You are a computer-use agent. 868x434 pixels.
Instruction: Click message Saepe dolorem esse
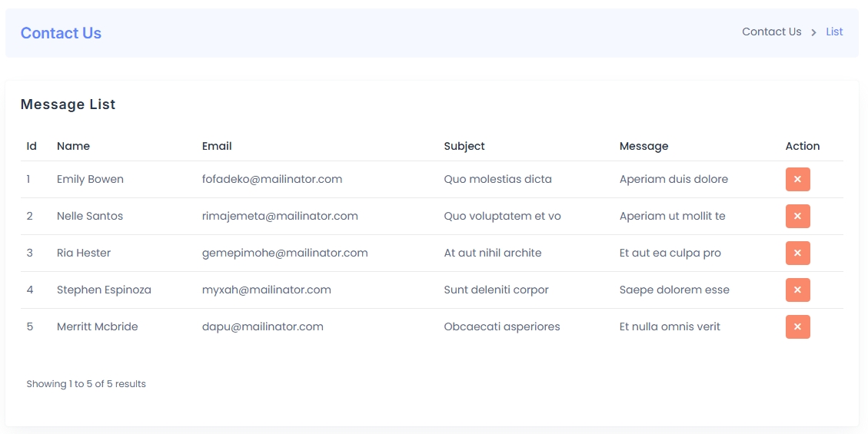[674, 290]
